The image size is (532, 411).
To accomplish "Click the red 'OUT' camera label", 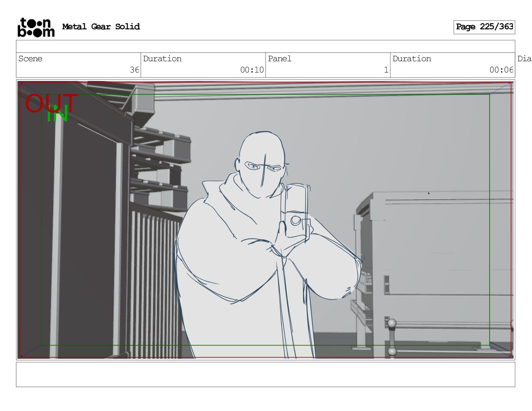I will pos(51,103).
